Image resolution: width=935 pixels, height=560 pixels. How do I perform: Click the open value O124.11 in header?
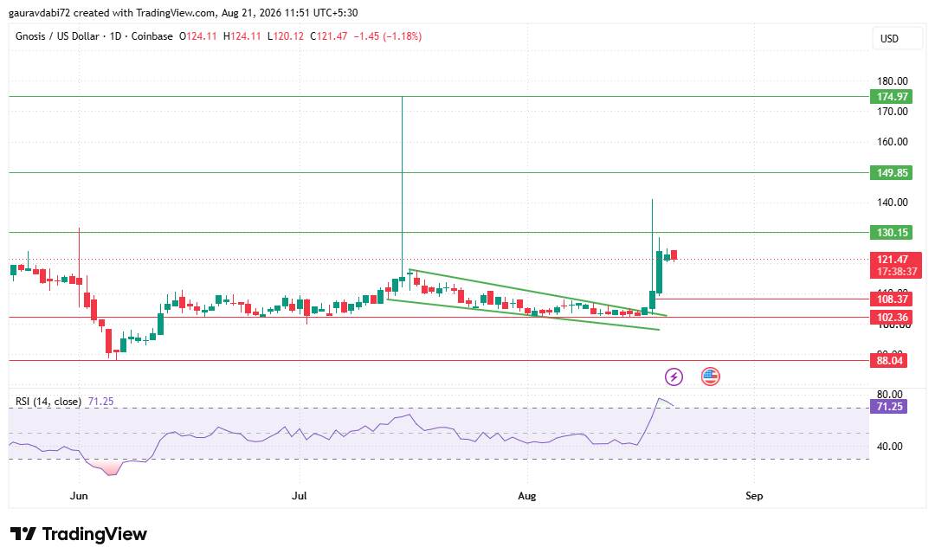(198, 36)
